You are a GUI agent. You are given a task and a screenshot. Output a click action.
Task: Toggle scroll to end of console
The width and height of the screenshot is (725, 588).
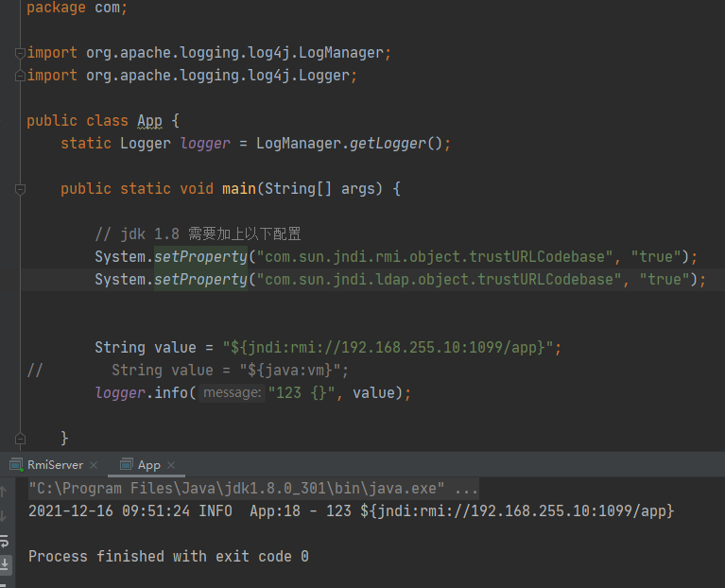click(5, 564)
